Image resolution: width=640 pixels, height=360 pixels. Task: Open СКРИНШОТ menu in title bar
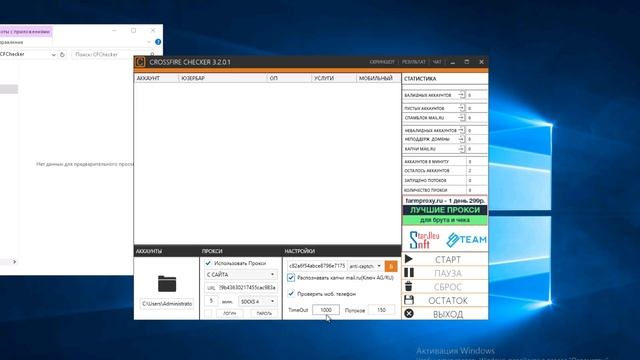pyautogui.click(x=382, y=62)
